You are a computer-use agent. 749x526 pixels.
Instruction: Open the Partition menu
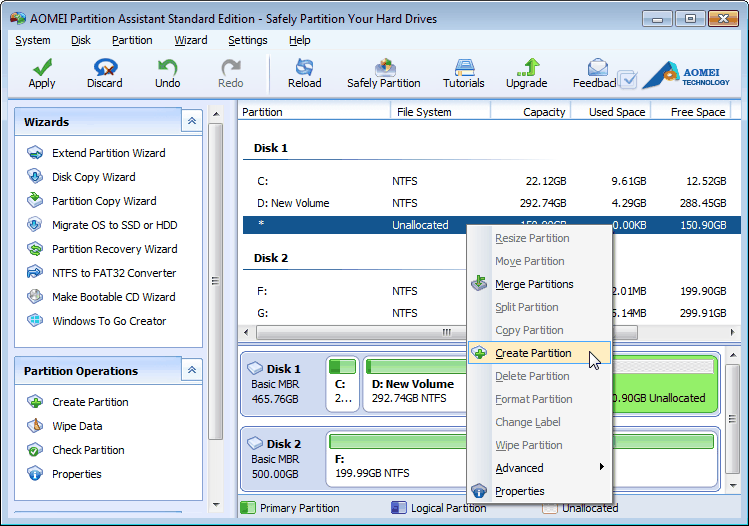[132, 40]
